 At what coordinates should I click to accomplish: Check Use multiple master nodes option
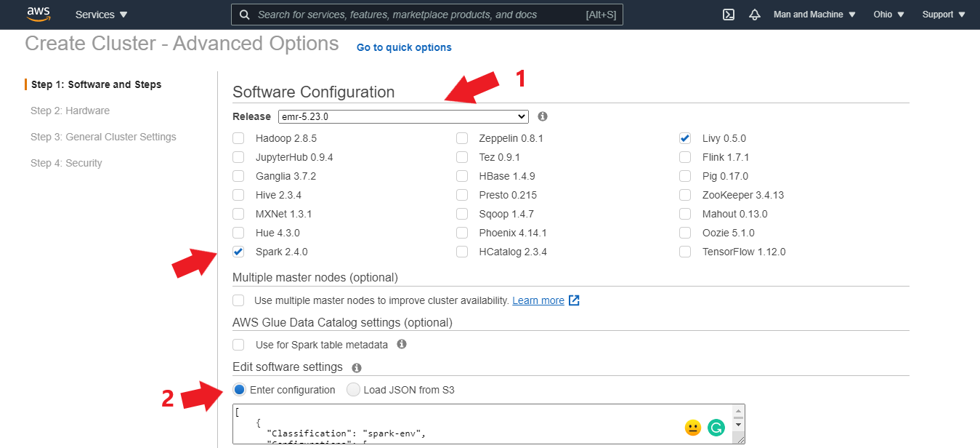[x=238, y=300]
